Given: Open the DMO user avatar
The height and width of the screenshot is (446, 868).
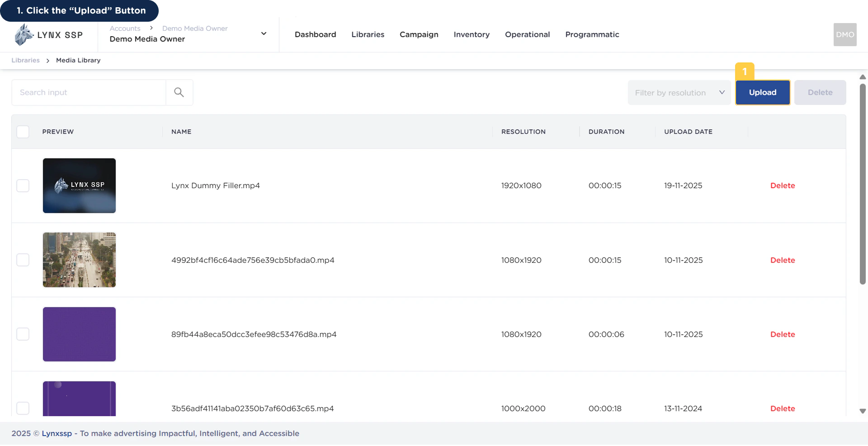Looking at the screenshot, I should (x=844, y=34).
